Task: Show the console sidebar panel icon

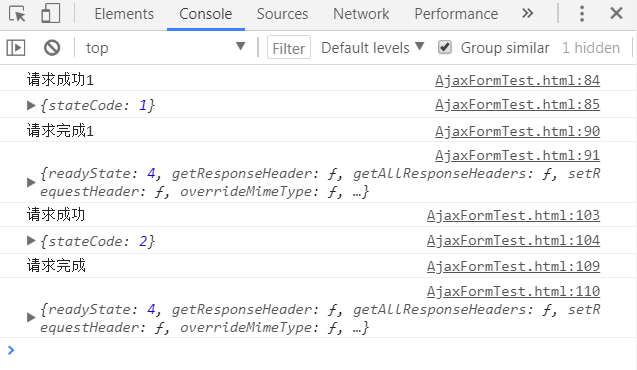Action: coord(16,48)
